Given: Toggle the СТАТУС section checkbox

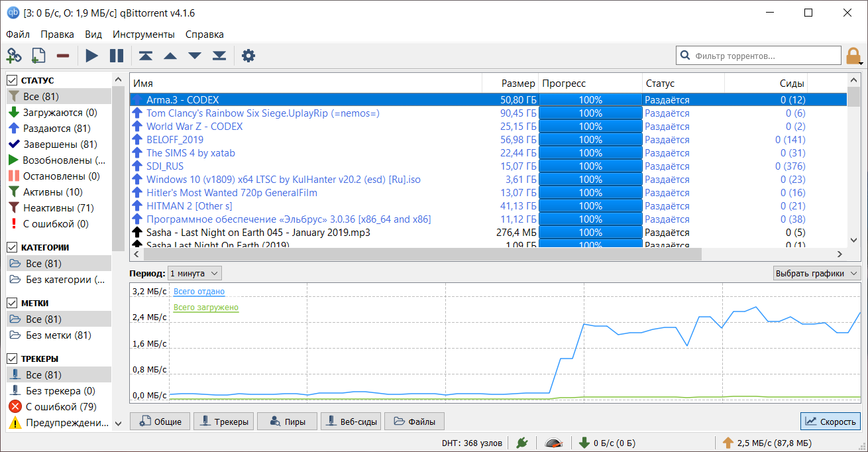Looking at the screenshot, I should tap(12, 80).
